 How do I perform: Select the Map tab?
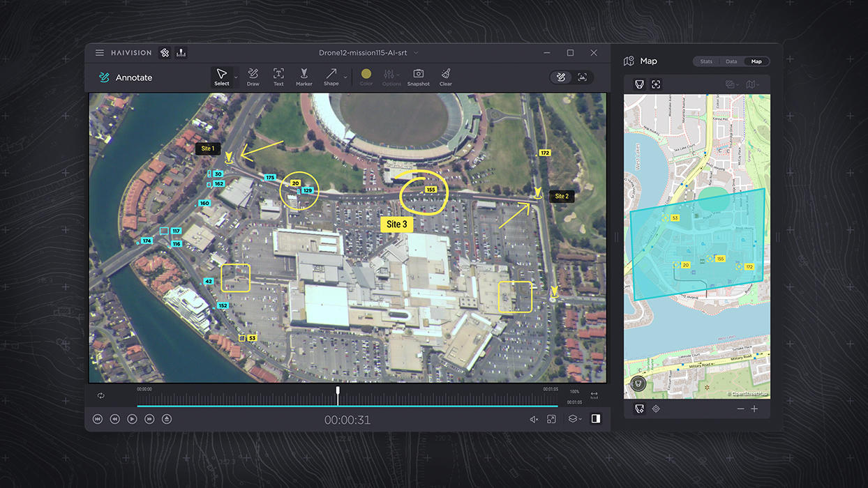coord(756,61)
